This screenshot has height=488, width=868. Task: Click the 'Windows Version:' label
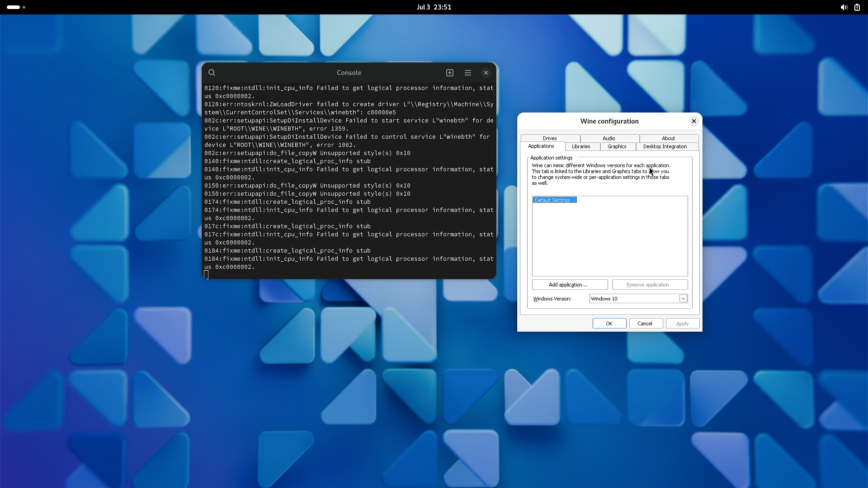(x=552, y=299)
